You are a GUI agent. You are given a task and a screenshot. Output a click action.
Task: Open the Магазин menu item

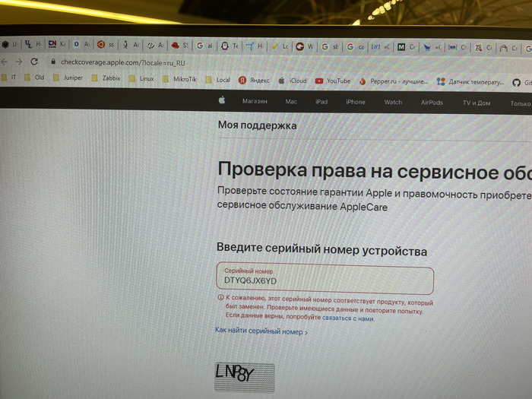tap(255, 101)
